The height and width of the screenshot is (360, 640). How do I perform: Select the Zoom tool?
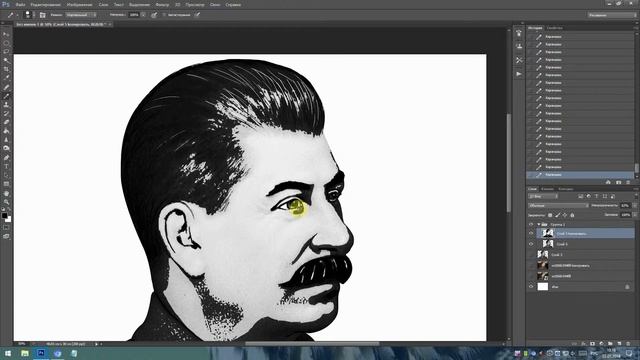coord(6,202)
